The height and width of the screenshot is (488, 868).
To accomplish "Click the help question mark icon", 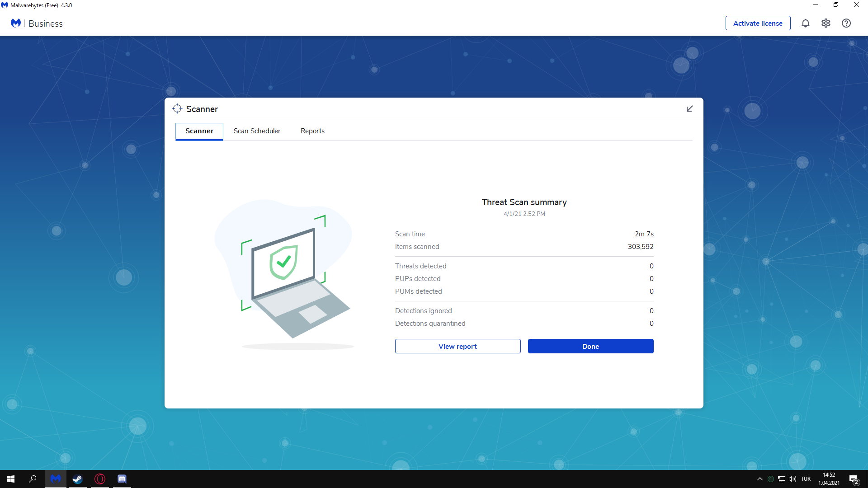I will click(x=846, y=23).
